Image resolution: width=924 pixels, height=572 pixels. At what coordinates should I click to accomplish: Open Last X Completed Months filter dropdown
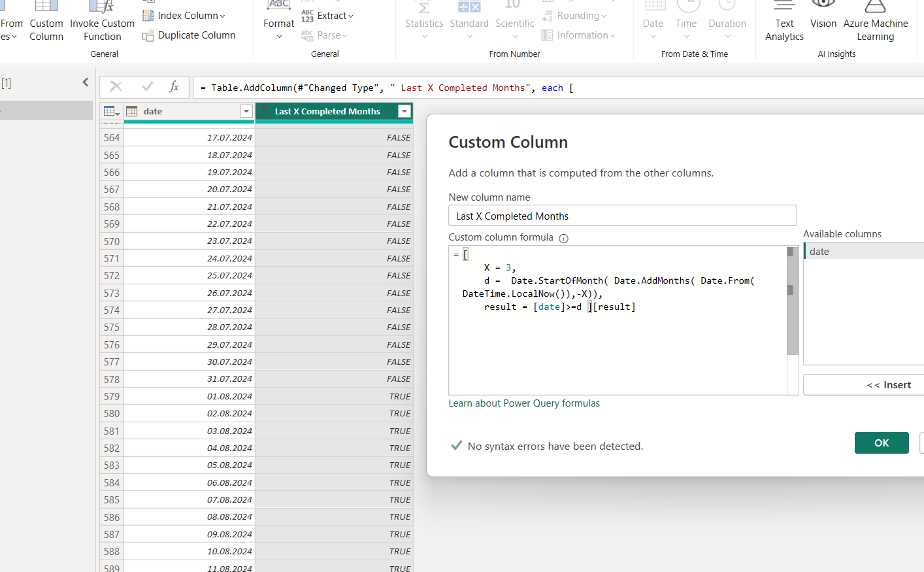pos(404,112)
